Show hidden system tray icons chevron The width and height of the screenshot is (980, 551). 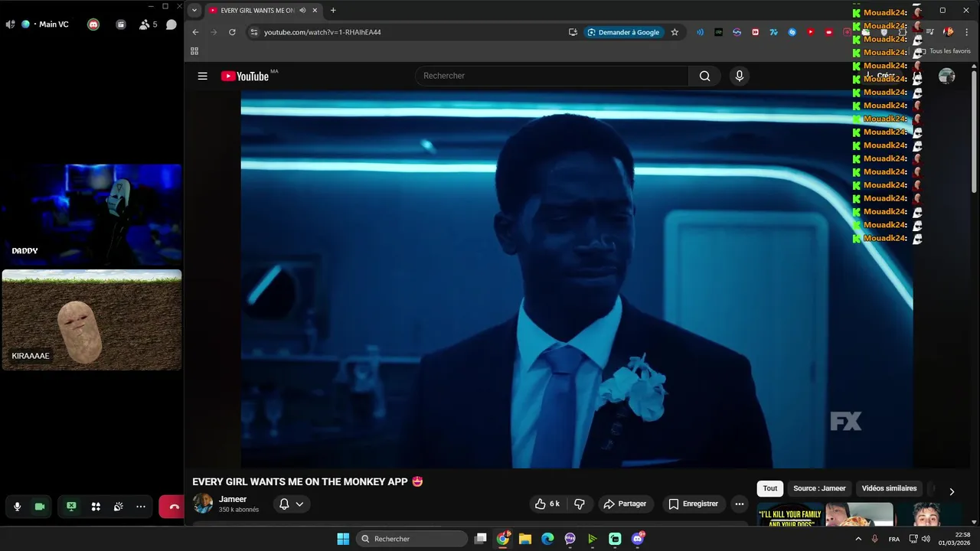click(858, 539)
